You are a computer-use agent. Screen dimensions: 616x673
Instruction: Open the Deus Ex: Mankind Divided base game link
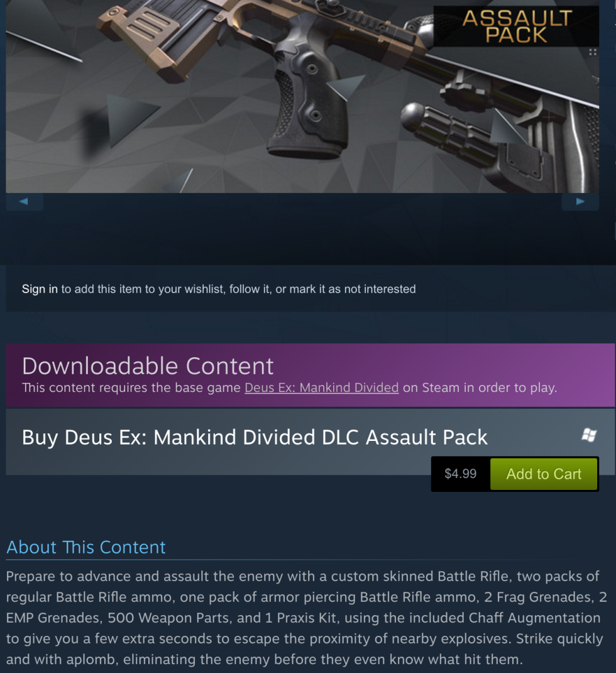click(321, 387)
